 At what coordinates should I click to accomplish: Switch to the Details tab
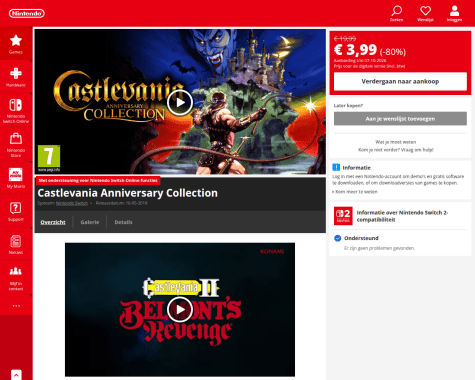123,222
